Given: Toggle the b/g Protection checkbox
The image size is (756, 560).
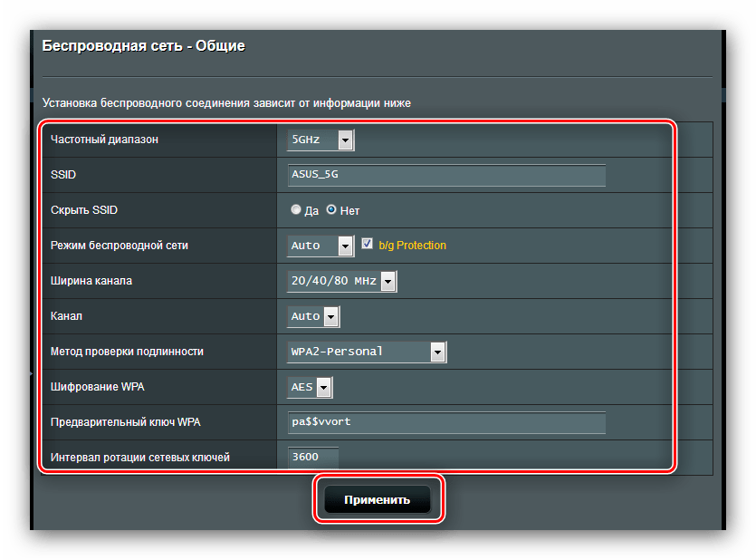Looking at the screenshot, I should click(x=367, y=244).
